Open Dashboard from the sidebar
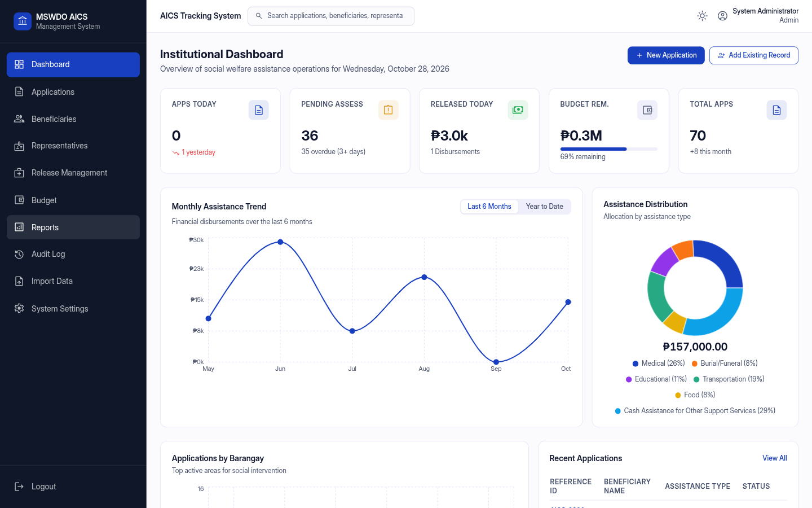Viewport: 812px width, 508px height. 73,64
